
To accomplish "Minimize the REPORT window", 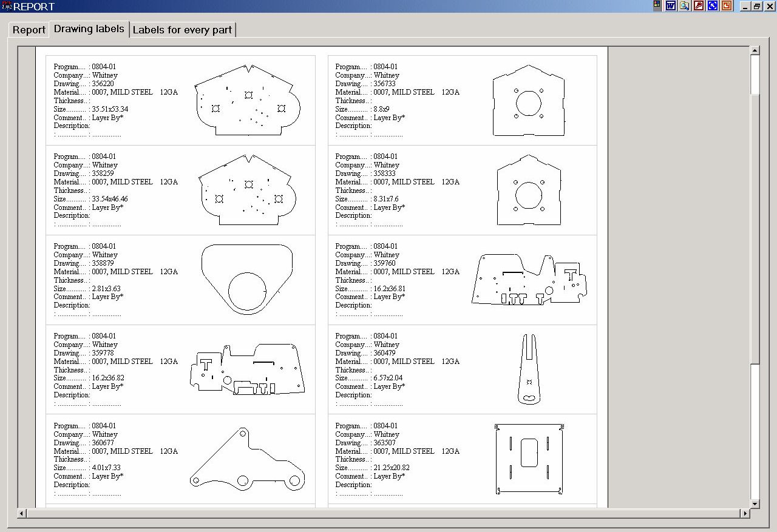I will [x=746, y=6].
